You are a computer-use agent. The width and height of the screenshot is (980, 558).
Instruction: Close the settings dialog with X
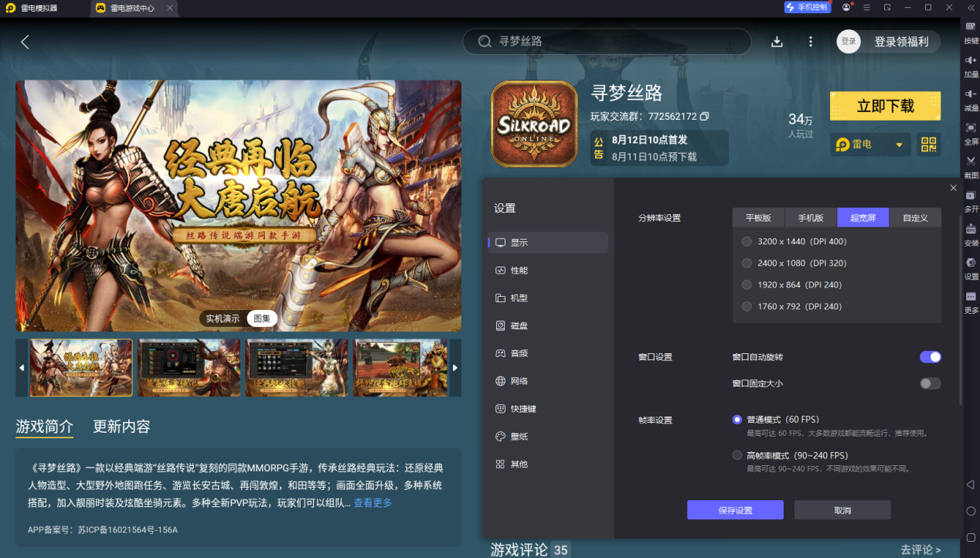click(953, 188)
